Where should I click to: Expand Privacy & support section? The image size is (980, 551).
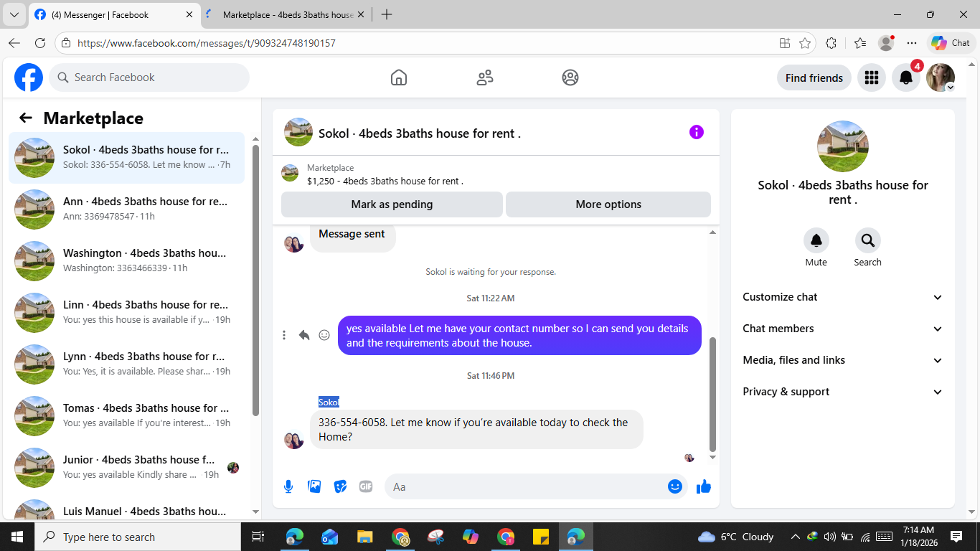point(843,392)
